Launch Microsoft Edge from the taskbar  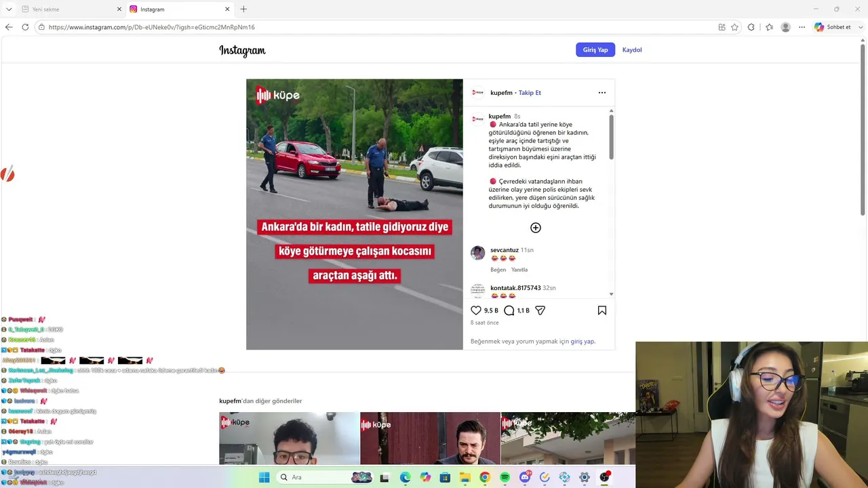(x=405, y=477)
